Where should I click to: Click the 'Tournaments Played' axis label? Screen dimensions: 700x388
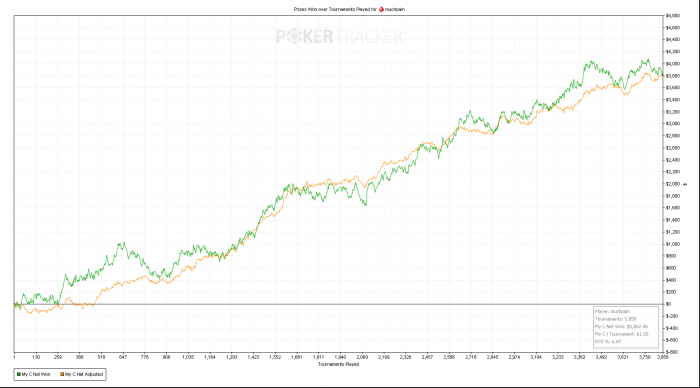click(338, 364)
